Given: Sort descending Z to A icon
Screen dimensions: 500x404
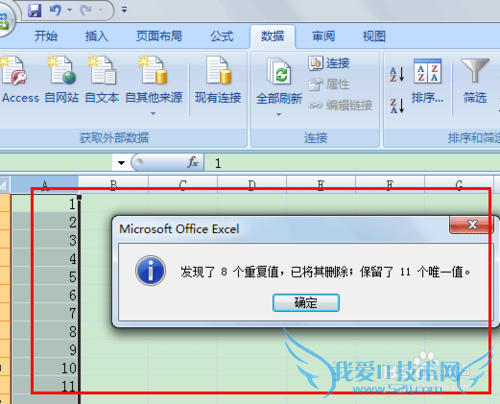Looking at the screenshot, I should [x=397, y=105].
